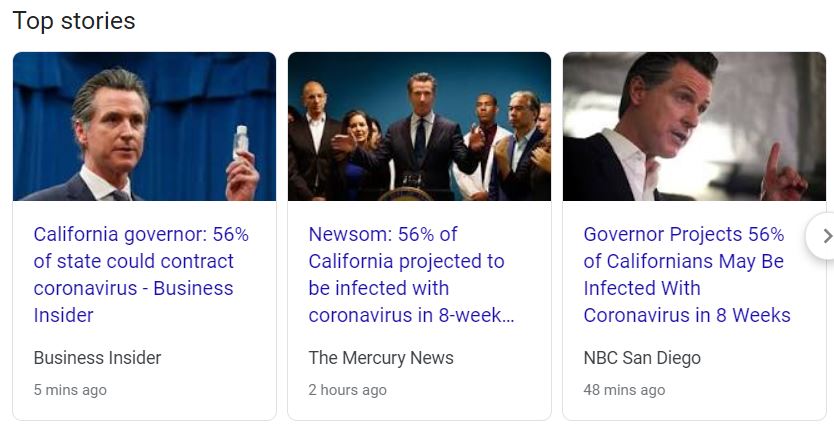
Task: Click the thumbnail of governor holding a bottle
Action: pos(144,127)
